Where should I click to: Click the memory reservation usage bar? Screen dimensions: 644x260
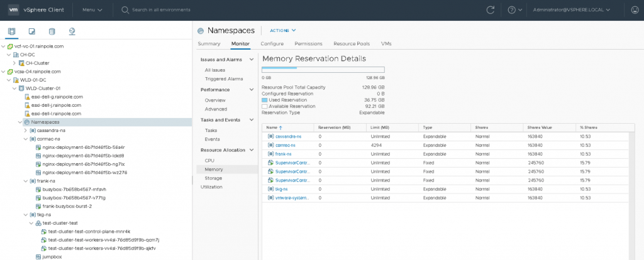pos(322,68)
